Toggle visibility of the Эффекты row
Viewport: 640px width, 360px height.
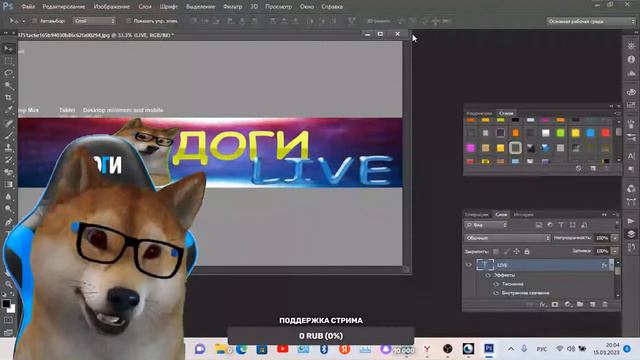tap(488, 275)
